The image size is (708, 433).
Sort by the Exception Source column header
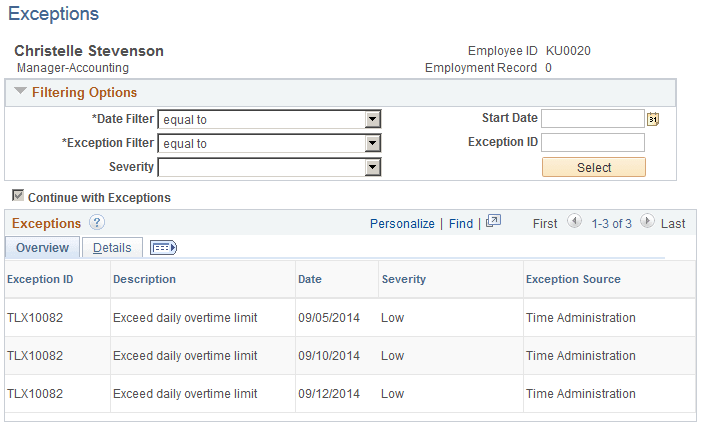(x=573, y=279)
